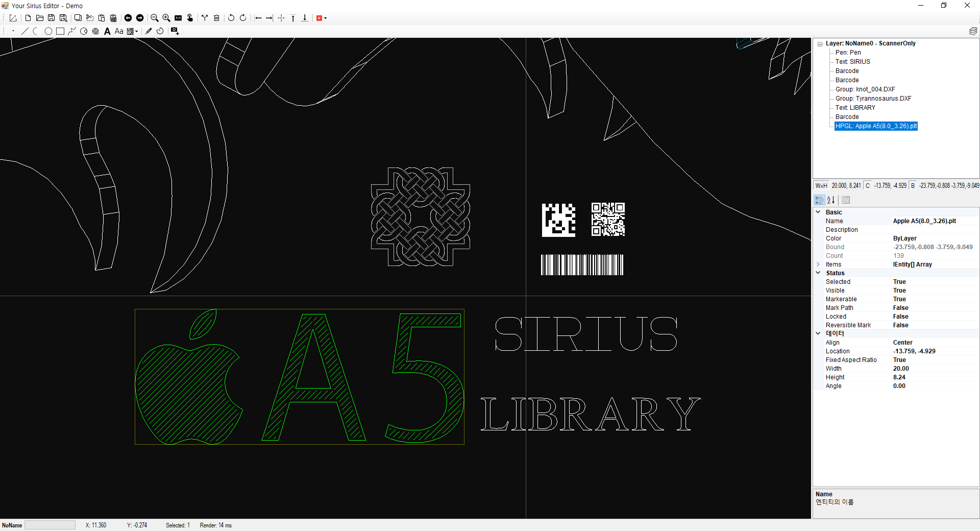Collapse the Status property category
This screenshot has width=980, height=531.
(818, 273)
